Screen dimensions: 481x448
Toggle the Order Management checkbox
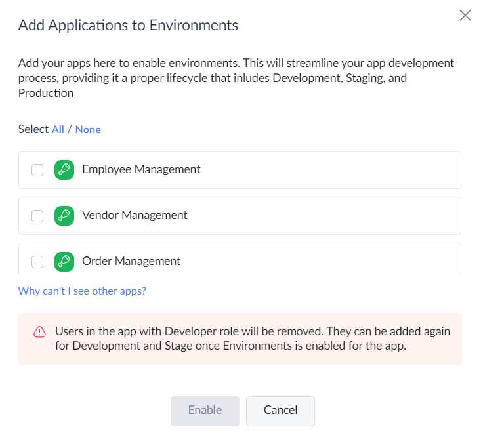[x=37, y=262]
